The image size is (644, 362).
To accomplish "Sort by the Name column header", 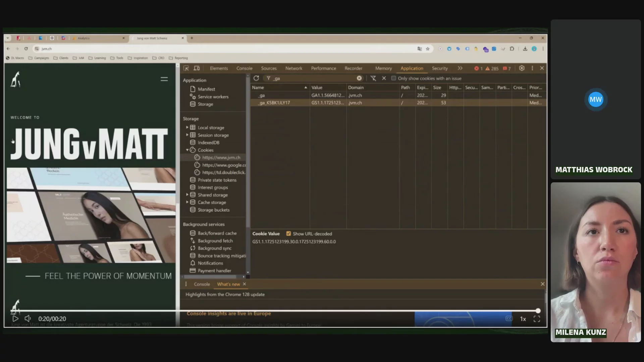I will [280, 87].
